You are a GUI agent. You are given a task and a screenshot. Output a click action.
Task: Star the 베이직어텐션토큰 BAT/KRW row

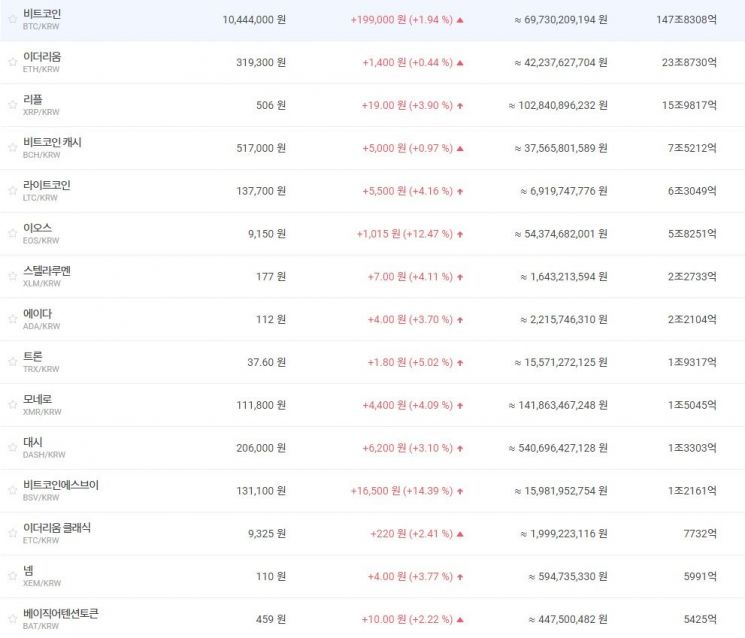point(13,619)
